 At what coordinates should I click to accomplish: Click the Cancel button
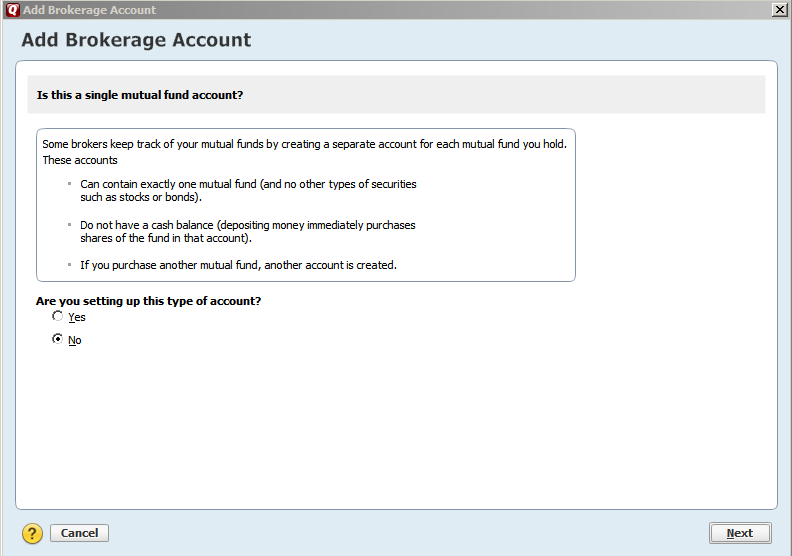(79, 533)
